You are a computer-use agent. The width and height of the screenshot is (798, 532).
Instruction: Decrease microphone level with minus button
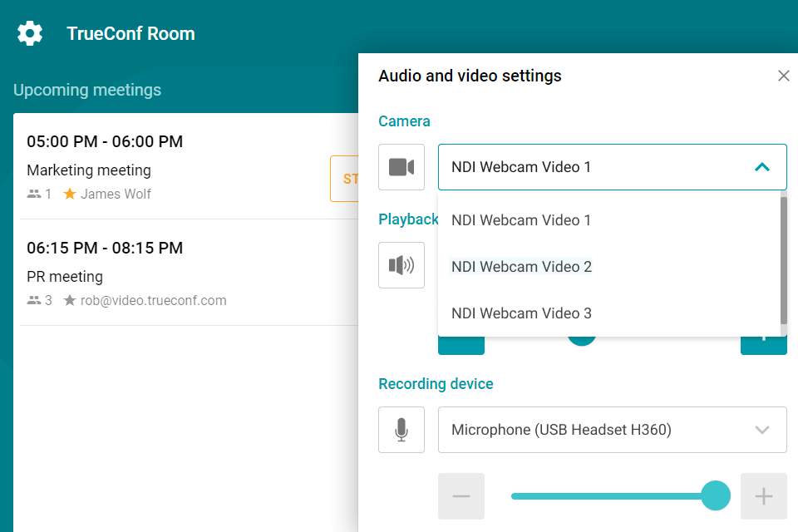tap(461, 496)
